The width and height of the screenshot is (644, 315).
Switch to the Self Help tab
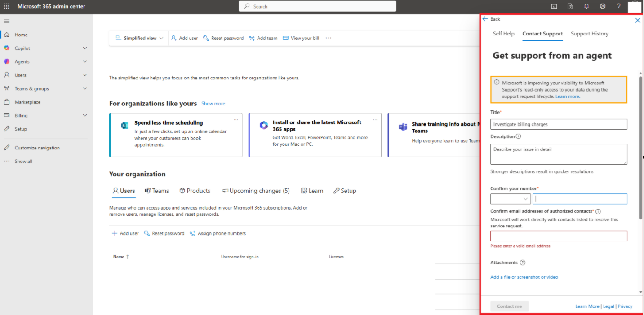point(503,34)
